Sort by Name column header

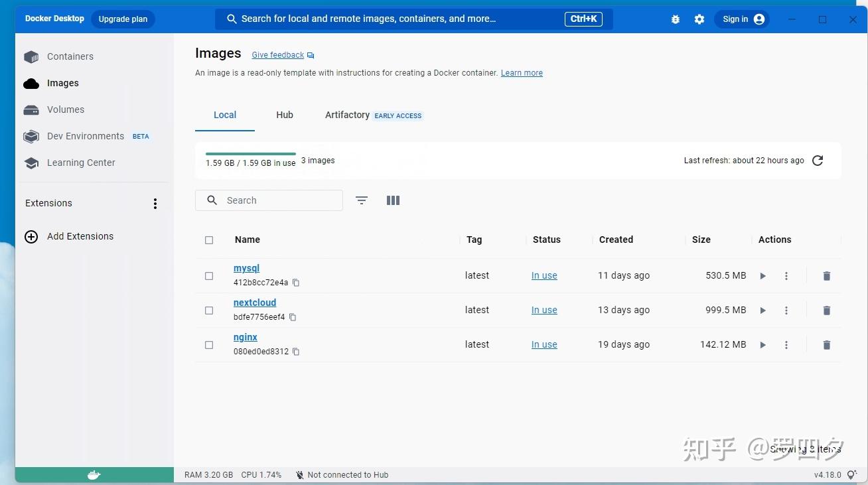248,240
